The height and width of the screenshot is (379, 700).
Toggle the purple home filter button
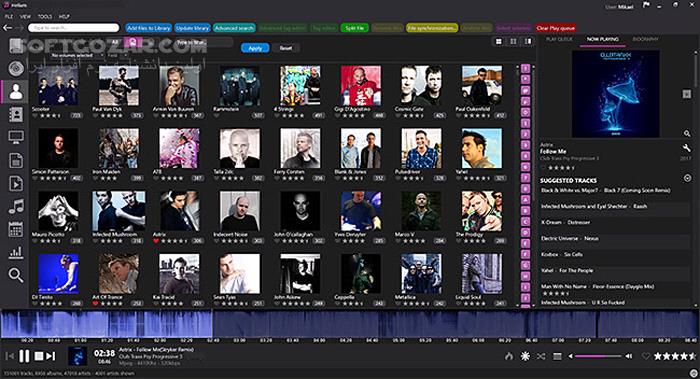[133, 42]
